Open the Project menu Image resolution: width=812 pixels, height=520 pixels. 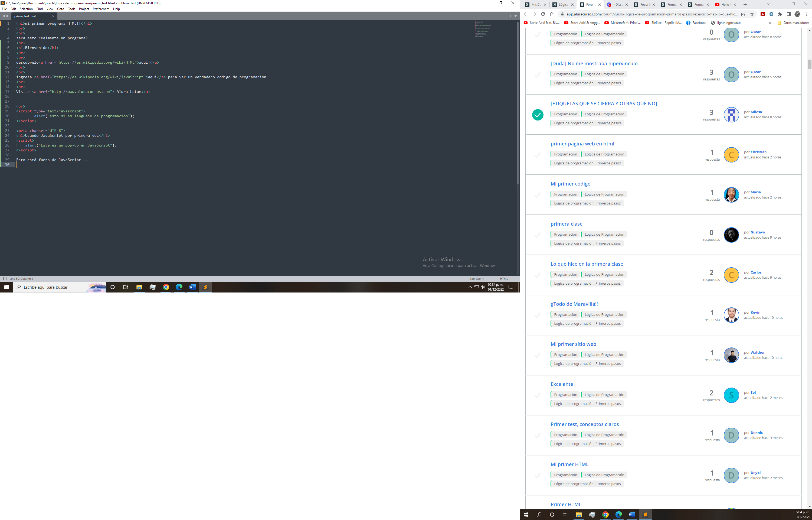click(84, 9)
